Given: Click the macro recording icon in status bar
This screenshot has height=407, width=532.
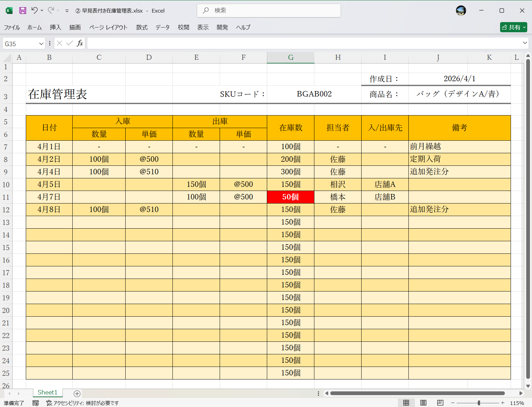Looking at the screenshot, I should tap(36, 403).
